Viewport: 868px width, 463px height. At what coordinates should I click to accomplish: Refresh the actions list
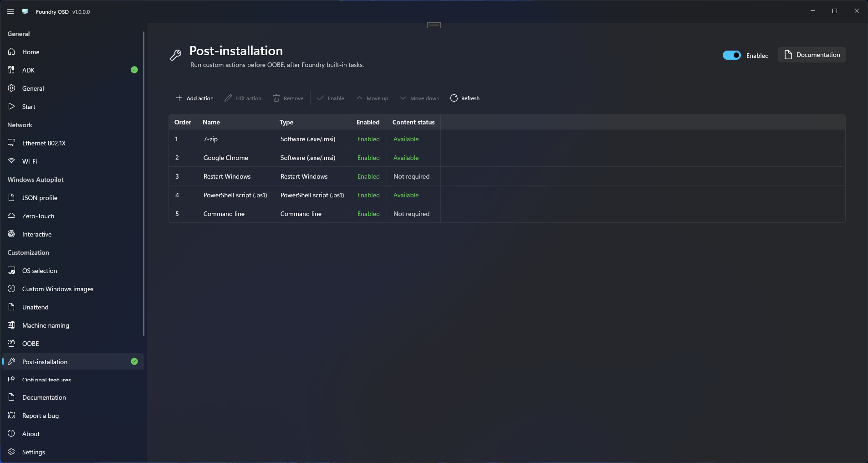465,98
